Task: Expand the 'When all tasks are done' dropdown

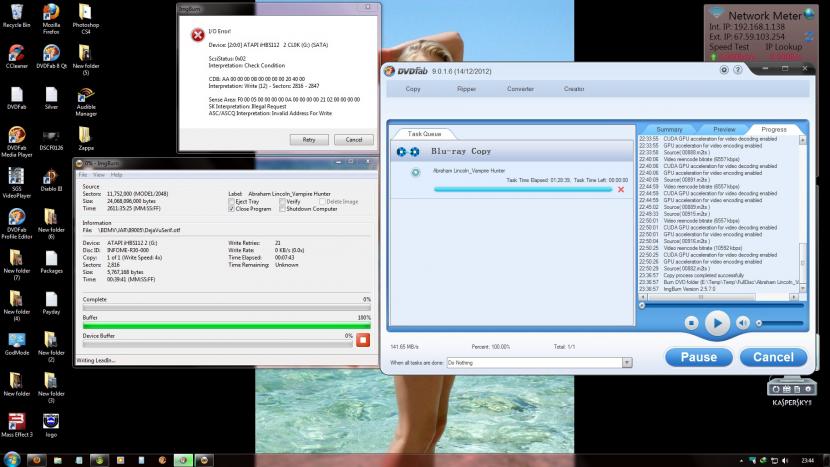Action: point(626,362)
